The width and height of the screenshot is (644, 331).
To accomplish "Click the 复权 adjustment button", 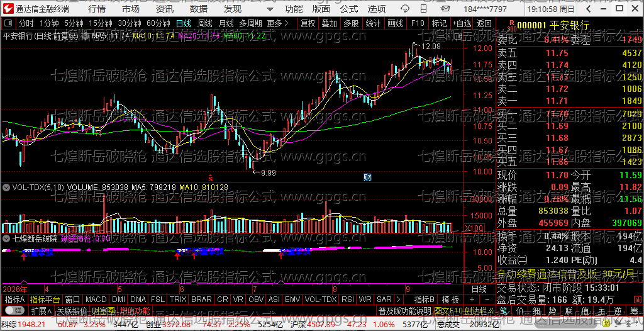I will 308,23.
